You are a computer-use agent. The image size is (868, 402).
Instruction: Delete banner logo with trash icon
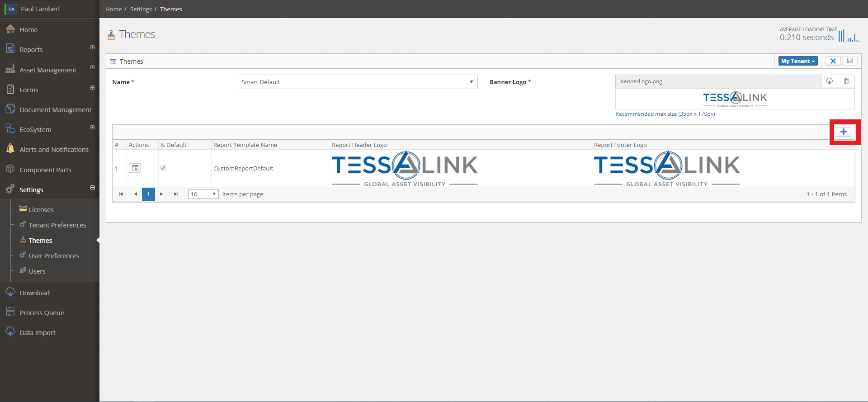pos(846,81)
